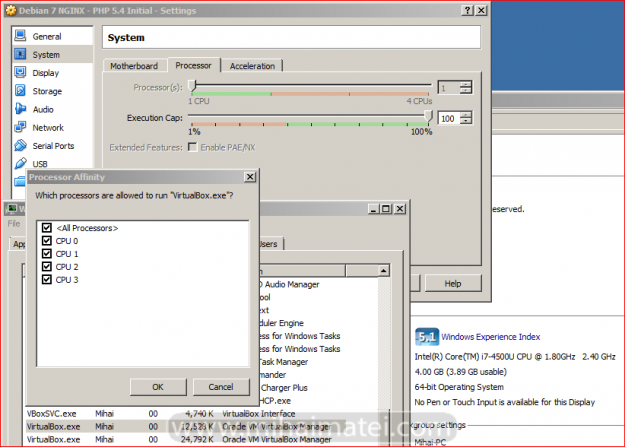Toggle the CPU 2 checkbox
This screenshot has height=447, width=625.
[x=47, y=266]
